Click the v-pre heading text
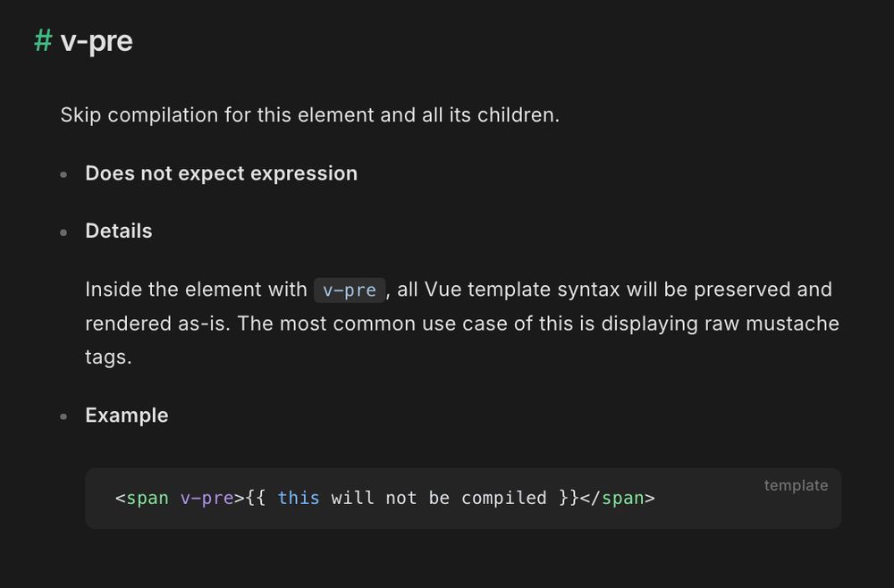This screenshot has width=894, height=588. (x=97, y=42)
